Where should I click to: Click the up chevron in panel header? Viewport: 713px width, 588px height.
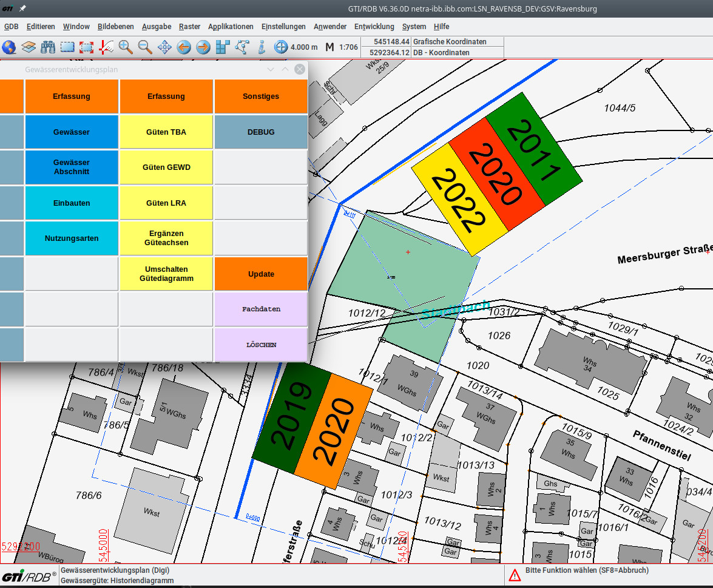point(285,70)
